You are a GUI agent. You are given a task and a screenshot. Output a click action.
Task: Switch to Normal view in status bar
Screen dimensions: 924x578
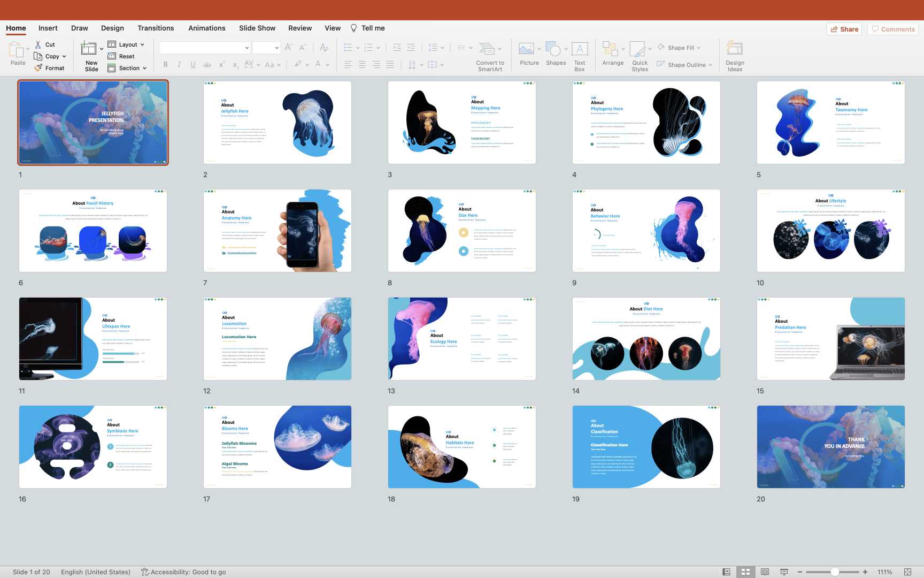pos(726,572)
